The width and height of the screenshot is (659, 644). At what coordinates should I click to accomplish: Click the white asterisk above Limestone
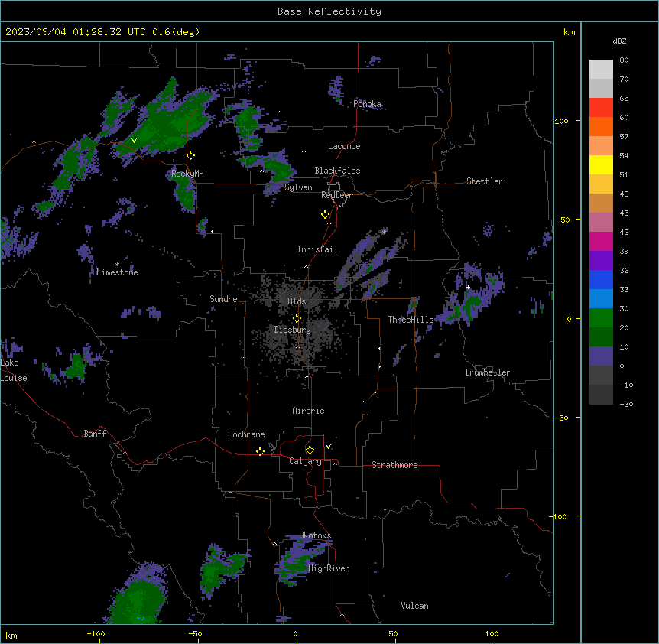coord(117,265)
